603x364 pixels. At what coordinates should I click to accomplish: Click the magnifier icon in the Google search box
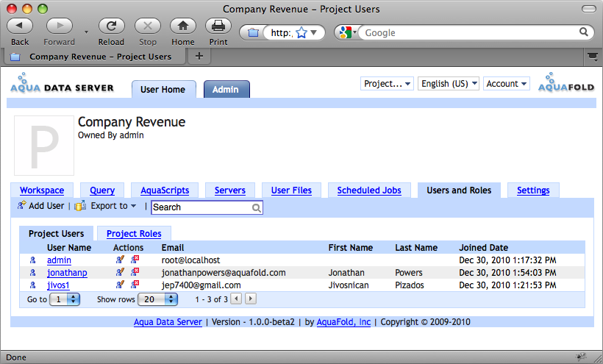[x=584, y=32]
